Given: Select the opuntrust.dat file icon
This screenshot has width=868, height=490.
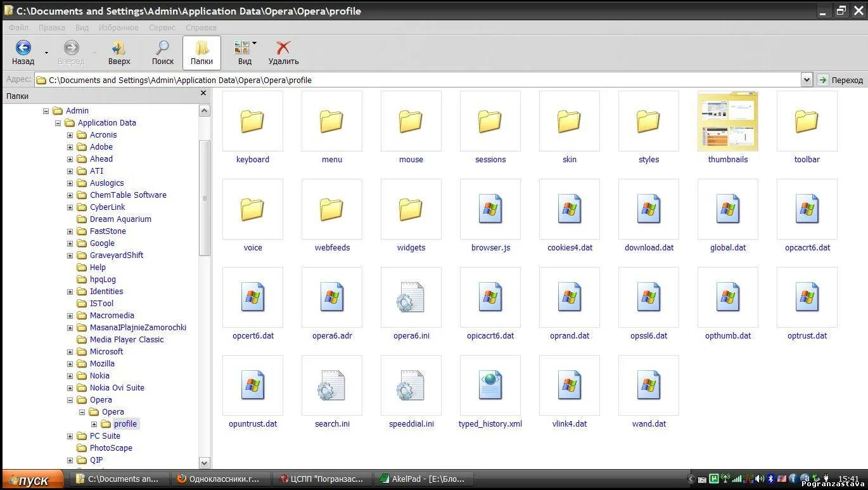Looking at the screenshot, I should click(252, 385).
